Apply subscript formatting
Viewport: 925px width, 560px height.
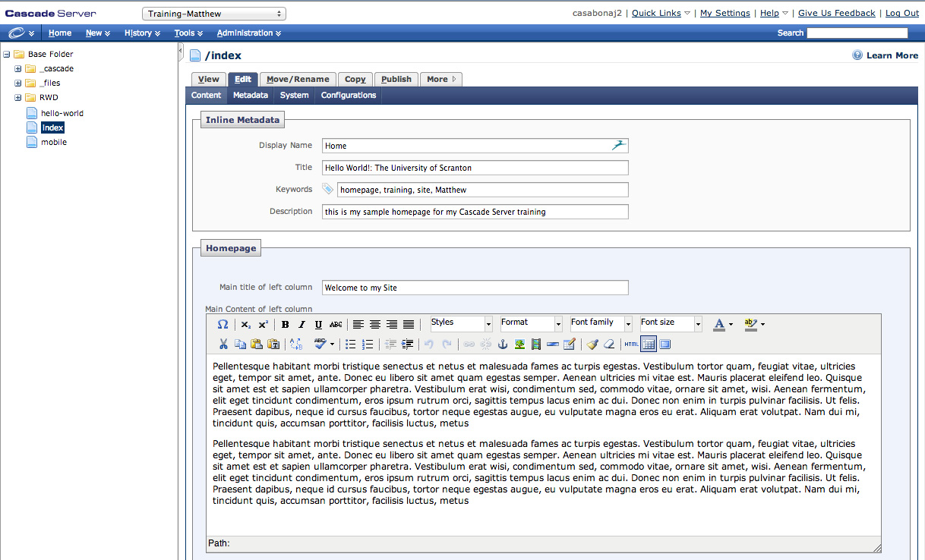click(x=246, y=324)
